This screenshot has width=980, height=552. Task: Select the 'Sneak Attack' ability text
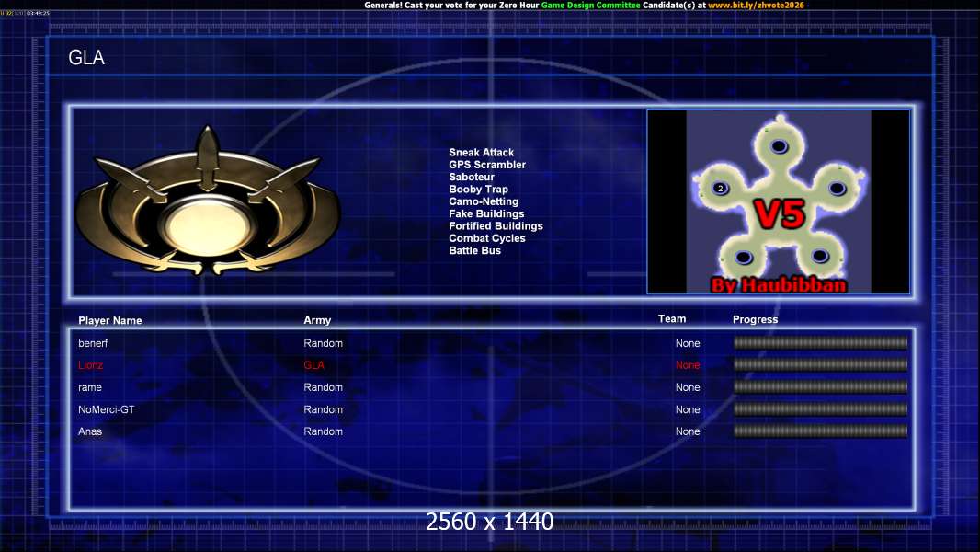point(481,153)
